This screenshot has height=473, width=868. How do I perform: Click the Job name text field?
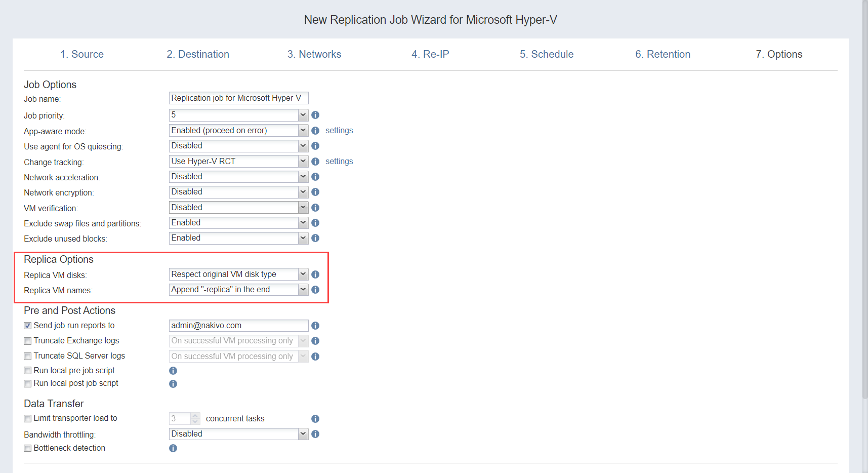pos(238,98)
